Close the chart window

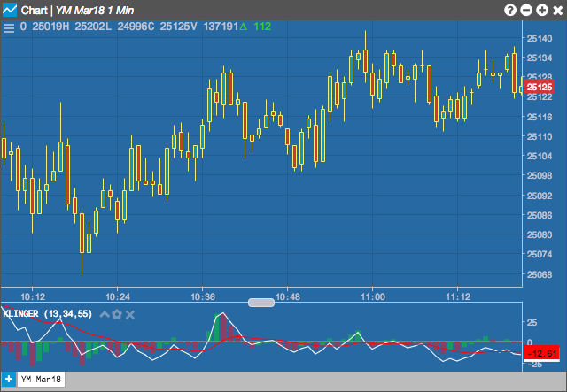(x=558, y=10)
